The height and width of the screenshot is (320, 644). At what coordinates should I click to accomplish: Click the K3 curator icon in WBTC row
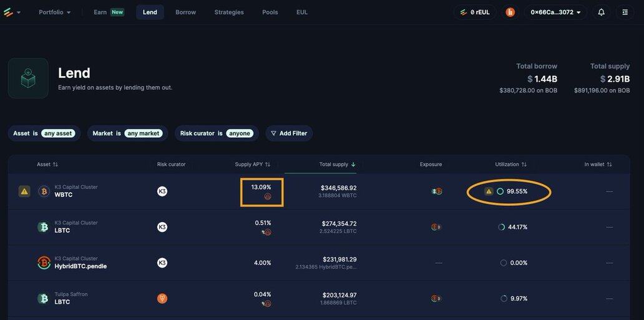coord(162,192)
